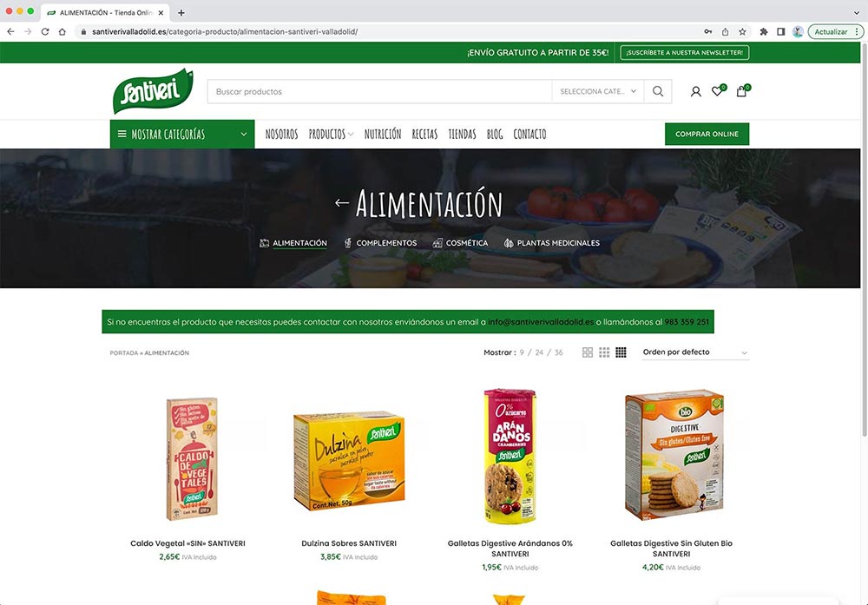
Task: Click the Dulzina Sobres product image
Action: point(349,461)
